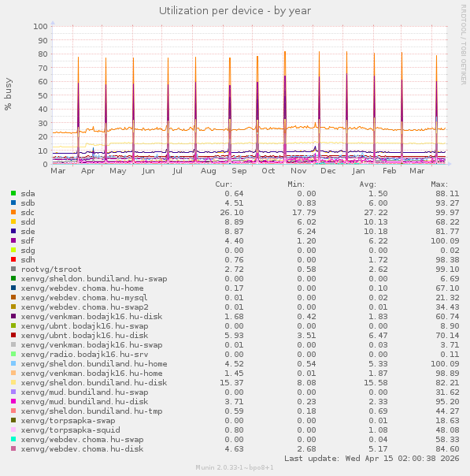Select 'xenvg/webdev.choma.hu-disk' legend label
Screen dimensions: 470x476
pos(82,448)
